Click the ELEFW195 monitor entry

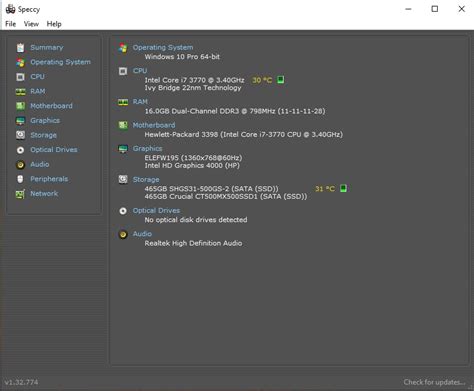point(193,158)
